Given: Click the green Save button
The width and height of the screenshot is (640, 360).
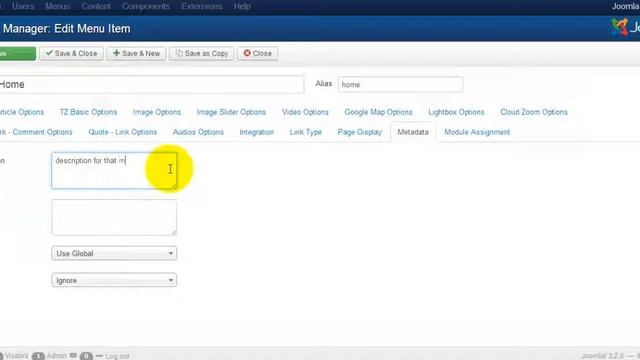Looking at the screenshot, I should [18, 53].
